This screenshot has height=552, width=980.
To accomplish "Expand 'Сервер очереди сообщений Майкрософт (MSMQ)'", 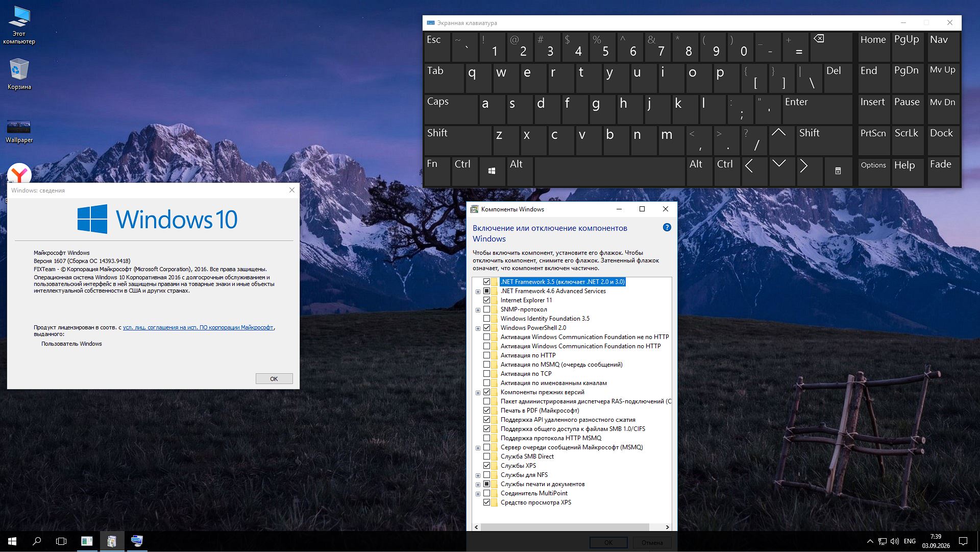I will click(478, 448).
